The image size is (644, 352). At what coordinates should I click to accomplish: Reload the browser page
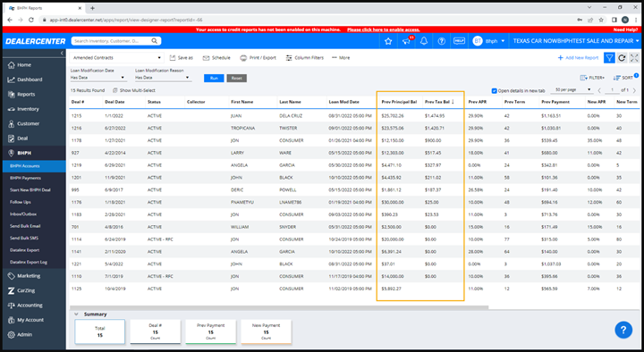[30, 20]
